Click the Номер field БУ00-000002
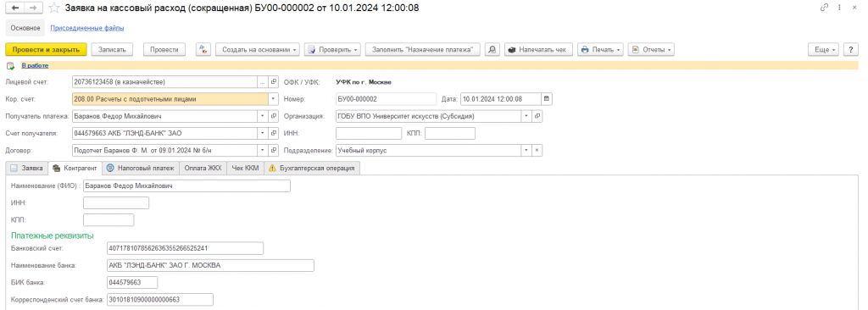The image size is (868, 310). tap(386, 99)
